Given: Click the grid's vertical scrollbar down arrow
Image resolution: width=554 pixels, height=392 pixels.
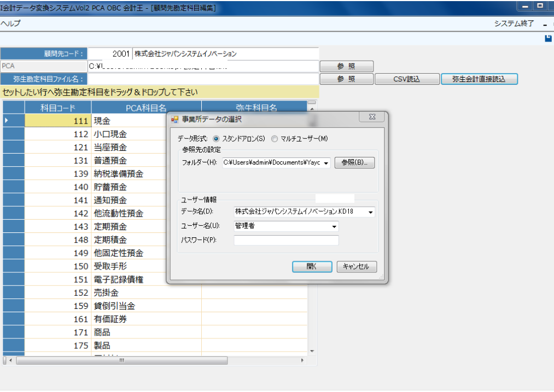Looking at the screenshot, I should pos(312,350).
